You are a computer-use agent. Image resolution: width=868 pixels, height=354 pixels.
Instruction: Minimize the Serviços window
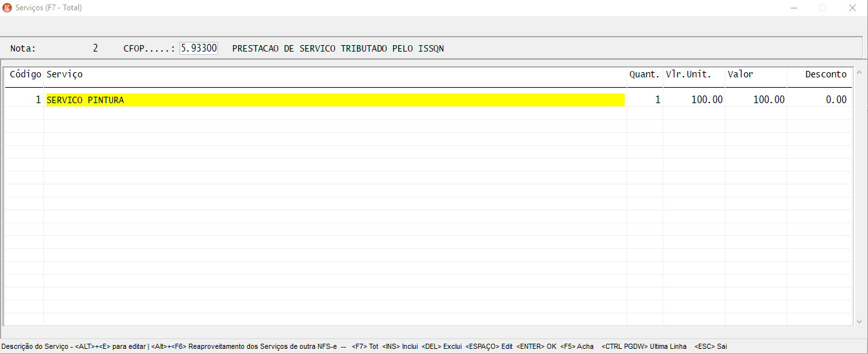tap(793, 8)
